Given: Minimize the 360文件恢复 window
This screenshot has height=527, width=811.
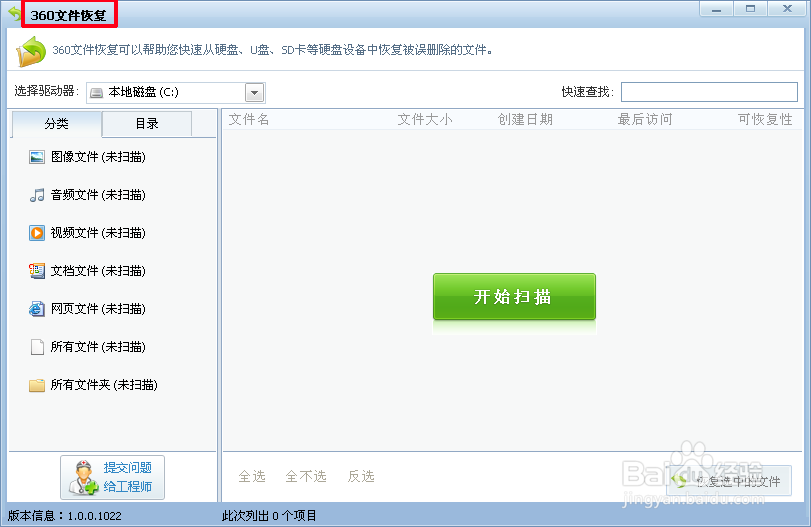Looking at the screenshot, I should tap(716, 9).
